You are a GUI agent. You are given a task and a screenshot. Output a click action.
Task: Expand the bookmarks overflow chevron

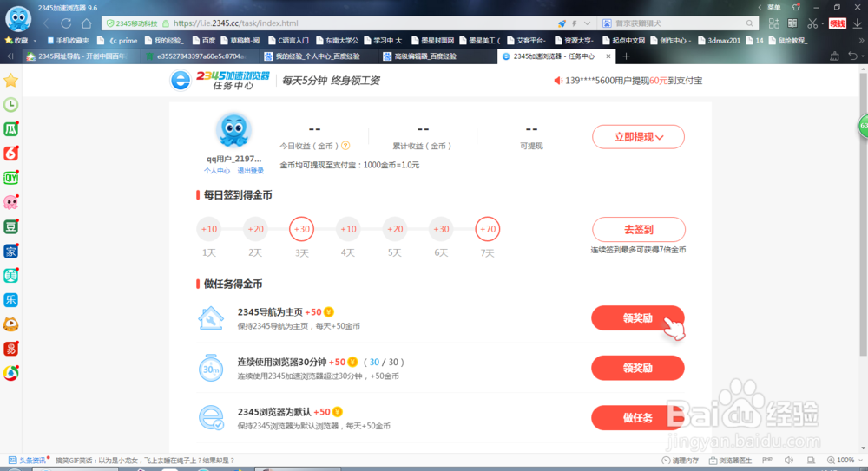click(x=861, y=41)
